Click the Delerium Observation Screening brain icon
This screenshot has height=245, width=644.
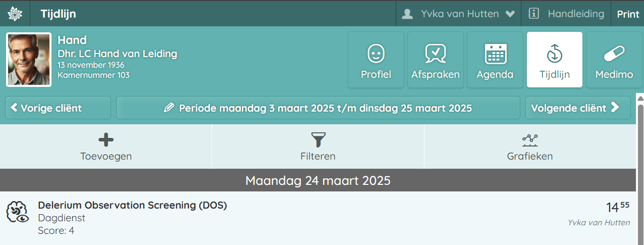[x=17, y=212]
